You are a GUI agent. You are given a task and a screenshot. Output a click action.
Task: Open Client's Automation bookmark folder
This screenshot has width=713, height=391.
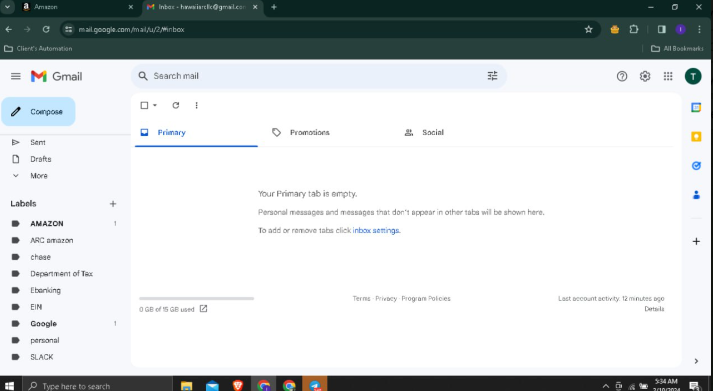tap(38, 49)
